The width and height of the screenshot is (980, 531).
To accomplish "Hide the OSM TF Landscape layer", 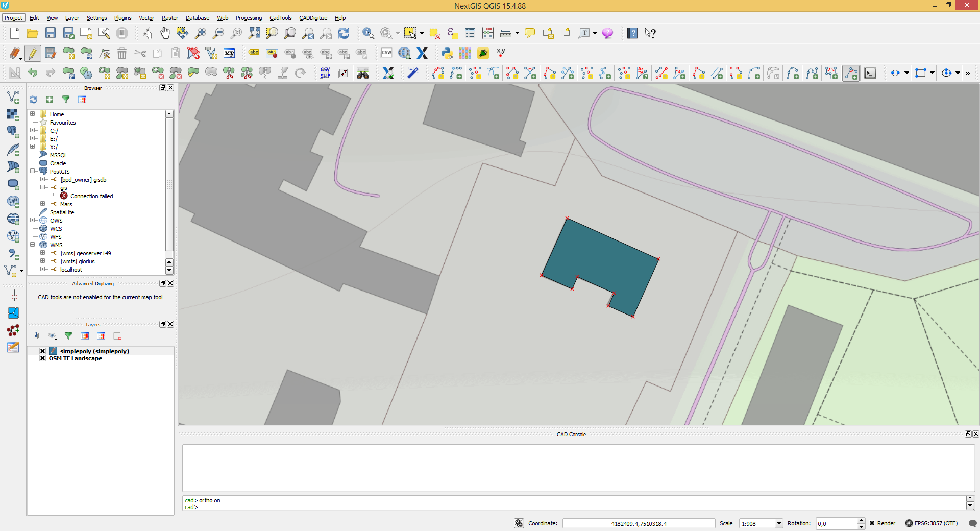I will (x=43, y=358).
